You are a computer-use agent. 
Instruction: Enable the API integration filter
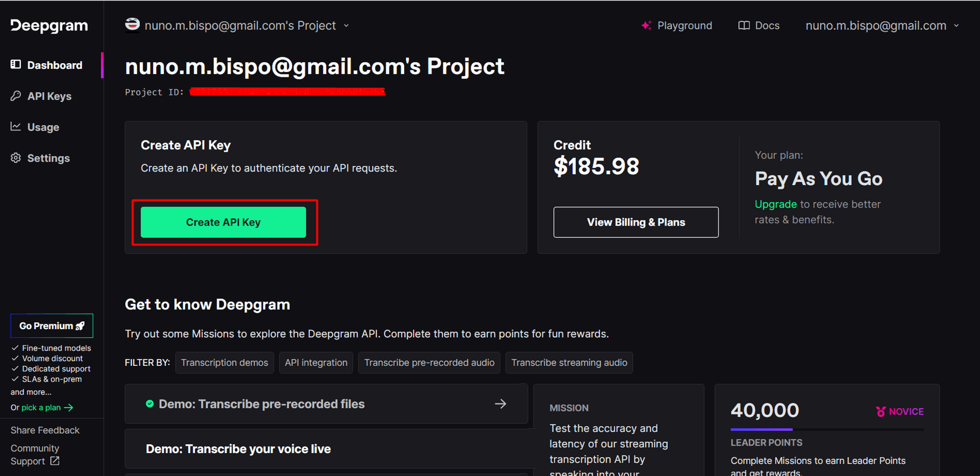click(316, 362)
